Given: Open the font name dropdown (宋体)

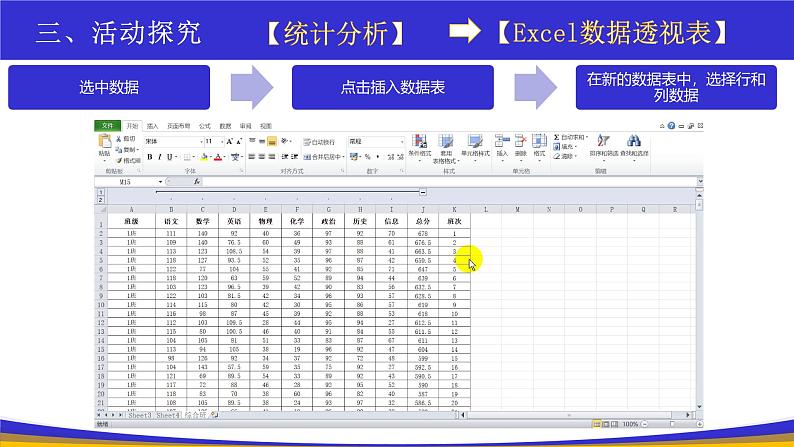Looking at the screenshot, I should point(201,142).
